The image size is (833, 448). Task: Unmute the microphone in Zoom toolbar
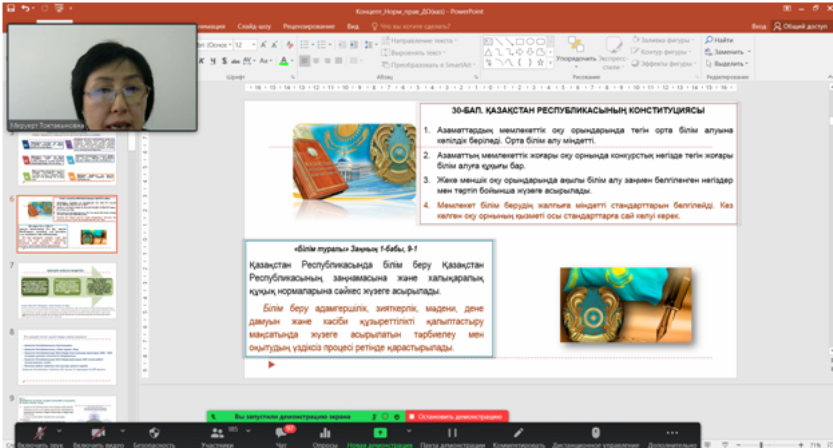click(x=40, y=431)
